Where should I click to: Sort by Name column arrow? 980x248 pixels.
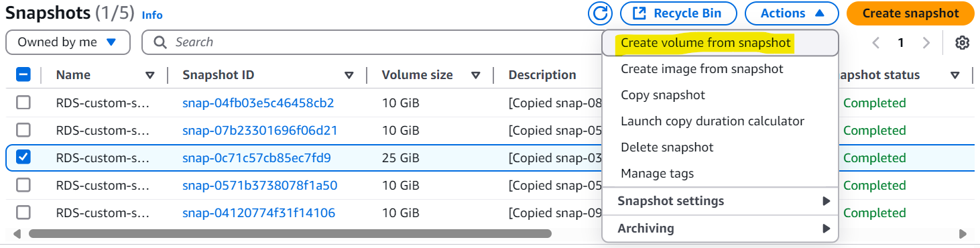coord(150,76)
